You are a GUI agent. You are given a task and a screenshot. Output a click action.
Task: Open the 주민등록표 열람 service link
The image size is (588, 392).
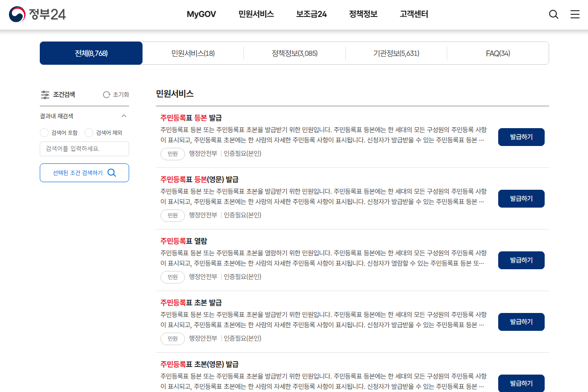click(x=184, y=241)
